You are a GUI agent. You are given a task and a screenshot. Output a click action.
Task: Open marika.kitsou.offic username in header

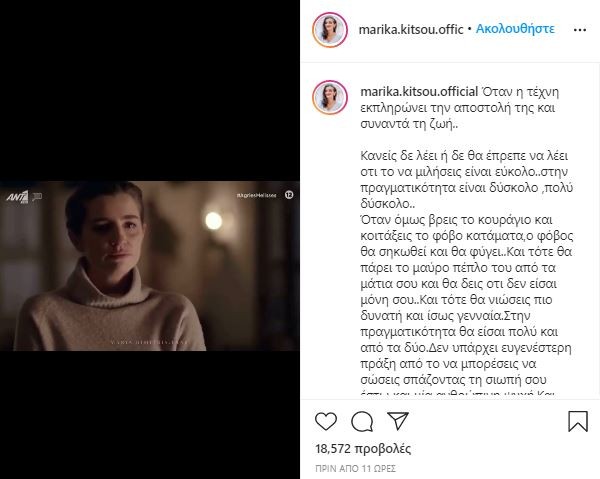click(411, 29)
